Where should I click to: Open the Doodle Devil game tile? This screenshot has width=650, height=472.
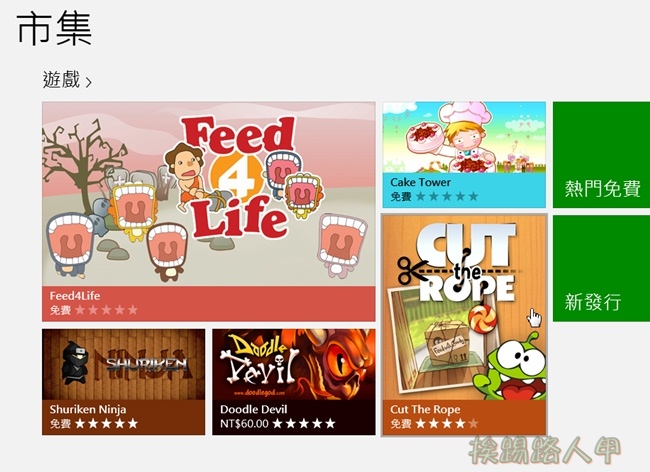(293, 382)
